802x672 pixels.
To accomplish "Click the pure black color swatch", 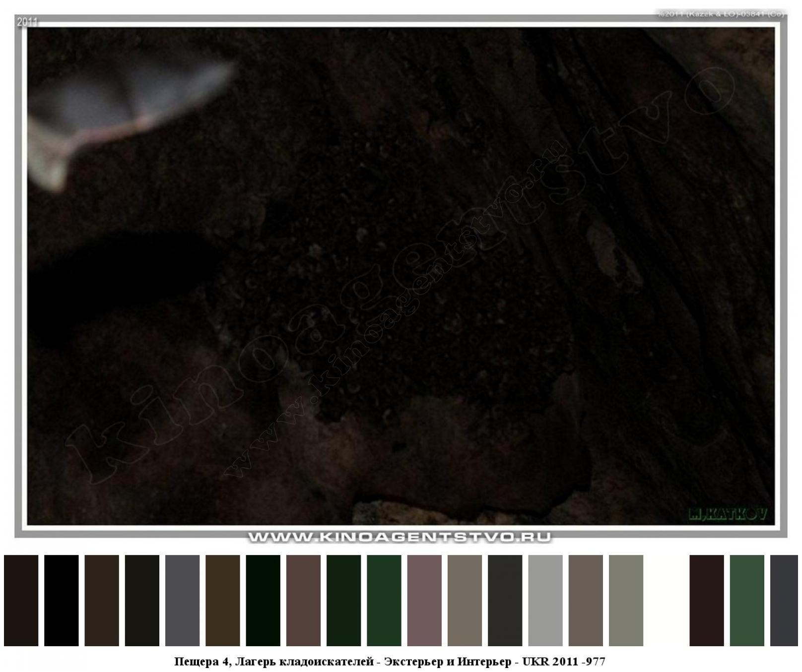I will 62,601.
